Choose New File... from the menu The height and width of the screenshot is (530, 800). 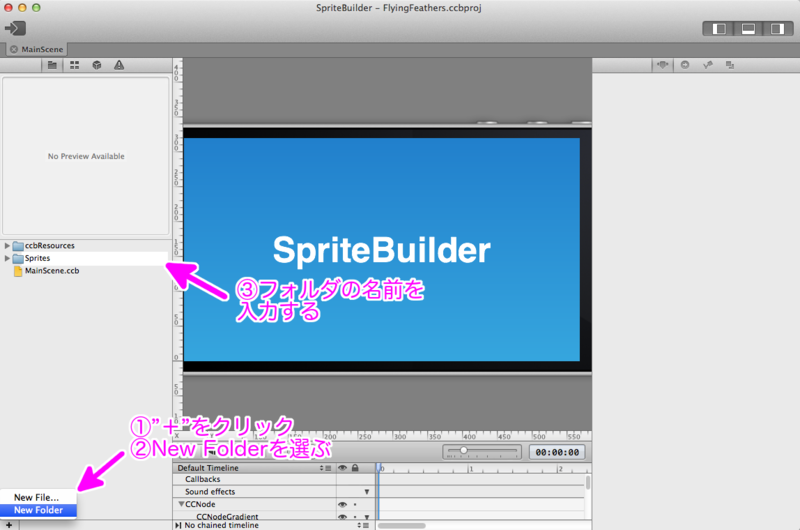coord(38,497)
